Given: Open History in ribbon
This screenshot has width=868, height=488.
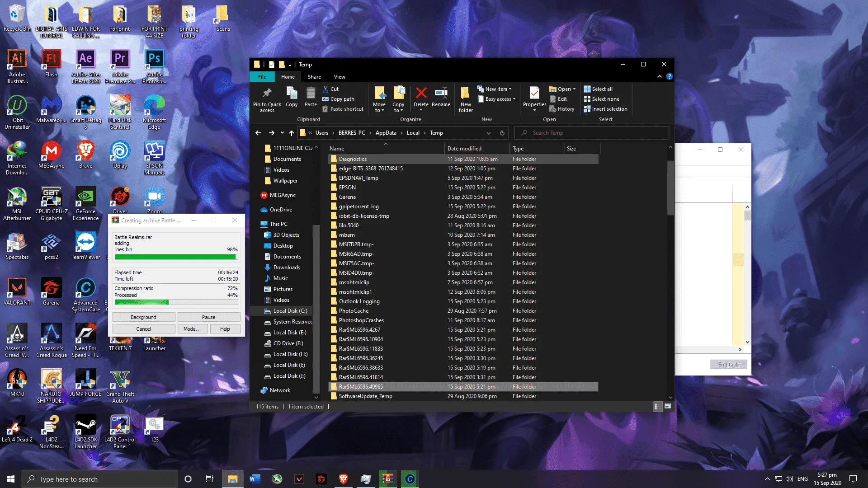Looking at the screenshot, I should click(562, 109).
